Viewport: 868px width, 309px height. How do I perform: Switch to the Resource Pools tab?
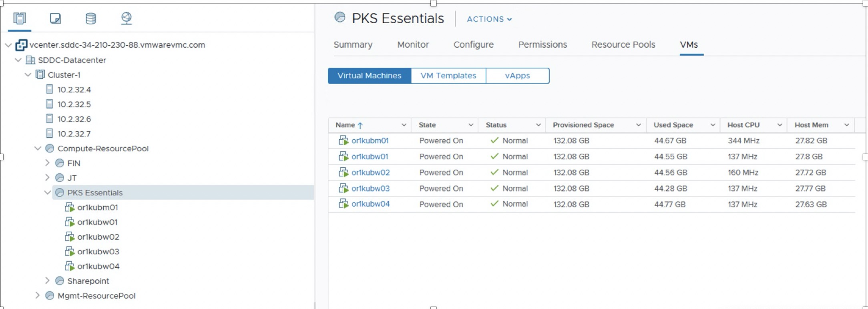coord(623,45)
